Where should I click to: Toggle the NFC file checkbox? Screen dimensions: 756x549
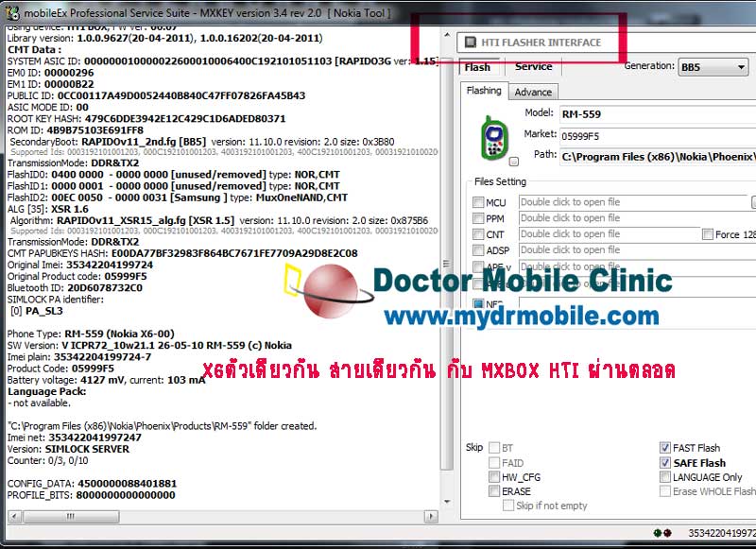coord(478,304)
